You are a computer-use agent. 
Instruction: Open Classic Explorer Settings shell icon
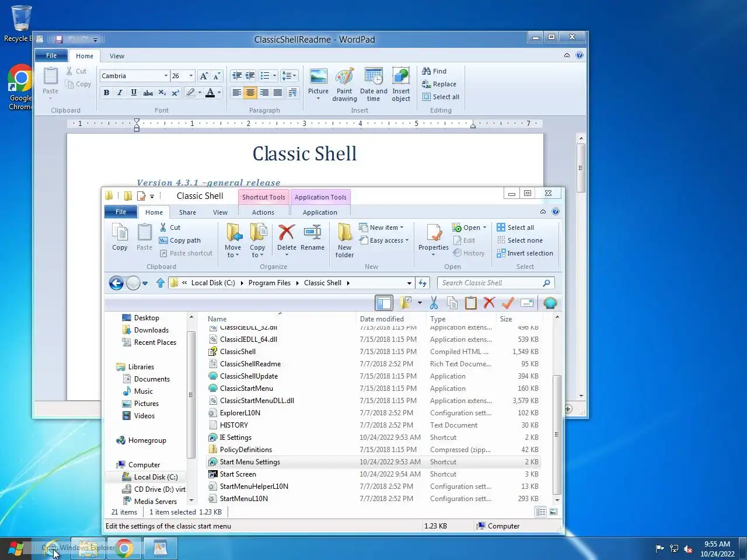(550, 303)
